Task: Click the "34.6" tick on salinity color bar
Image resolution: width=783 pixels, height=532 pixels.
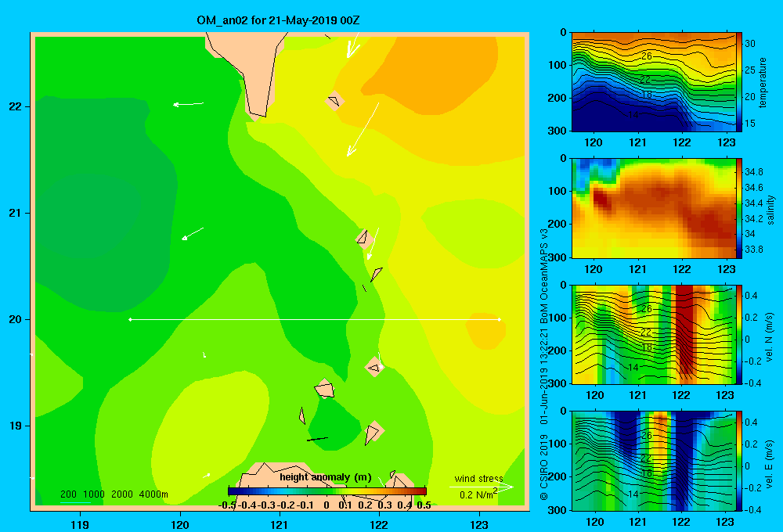Action: point(753,187)
